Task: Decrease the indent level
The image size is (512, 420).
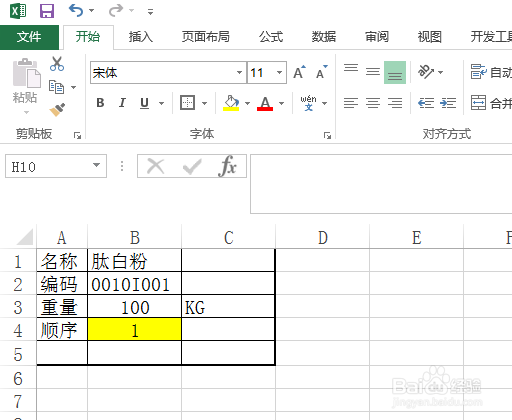Action: coord(426,103)
